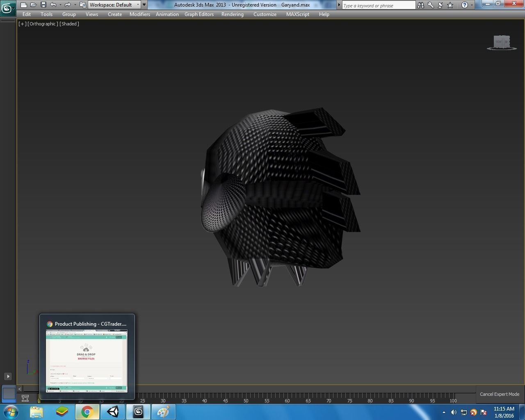The image size is (525, 420).
Task: Click the volume speaker tray icon
Action: click(454, 412)
